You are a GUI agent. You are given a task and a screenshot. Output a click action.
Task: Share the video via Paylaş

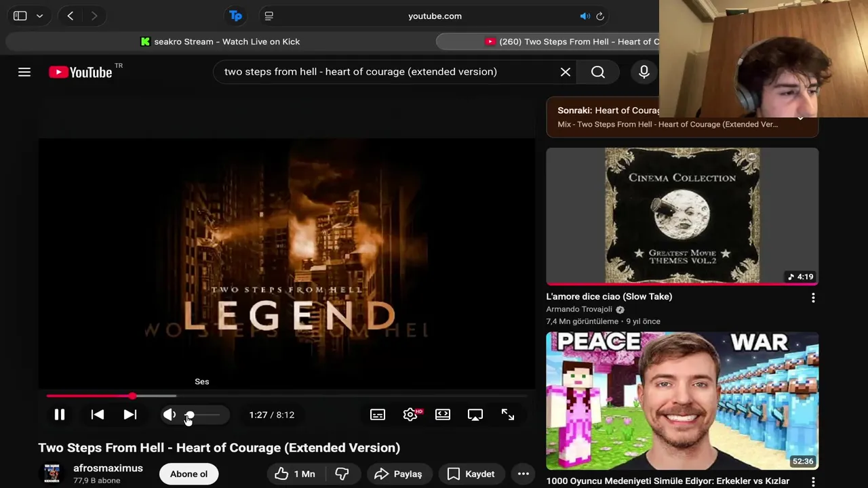[398, 474]
